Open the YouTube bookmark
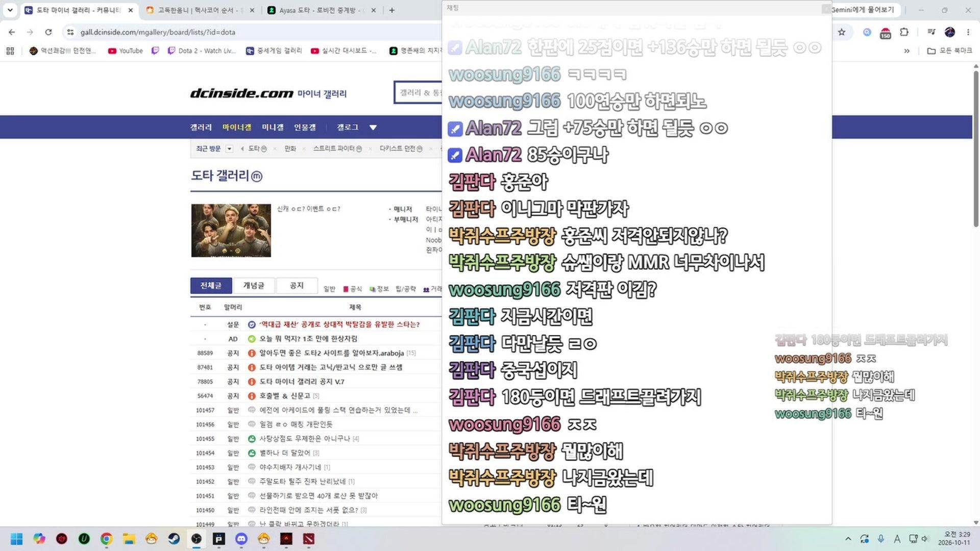 coord(126,51)
